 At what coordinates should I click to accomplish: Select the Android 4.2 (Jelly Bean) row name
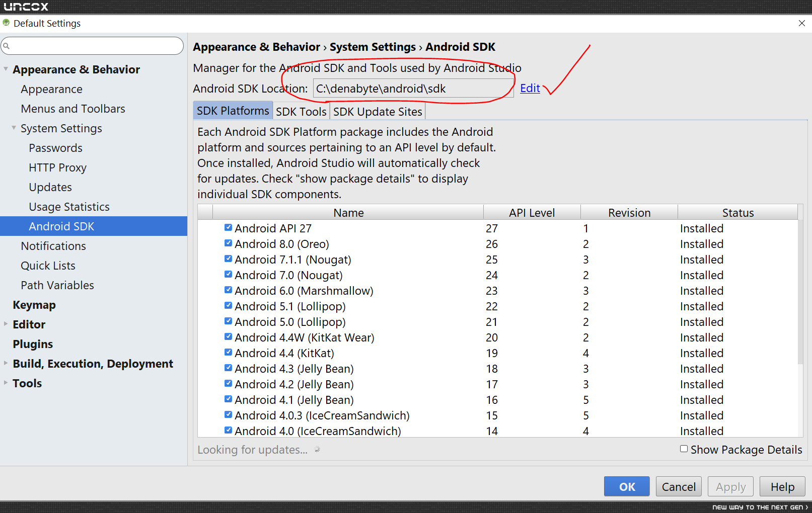pyautogui.click(x=294, y=384)
